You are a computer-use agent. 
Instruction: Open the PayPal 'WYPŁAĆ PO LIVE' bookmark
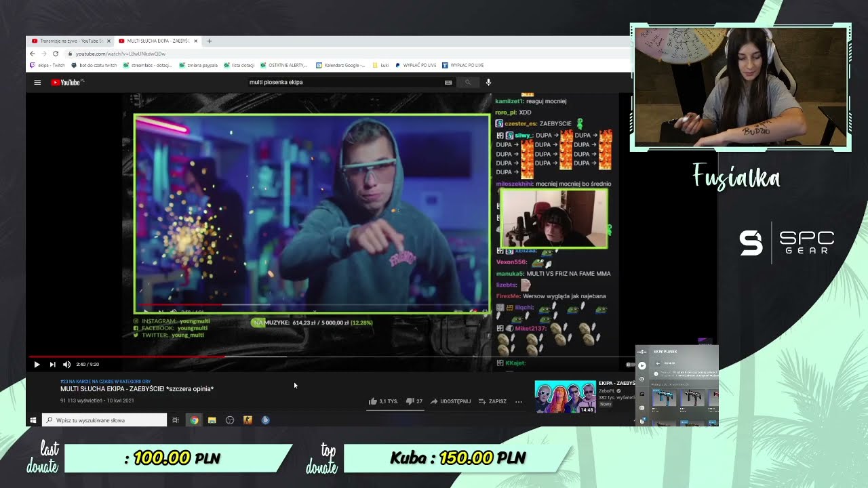point(416,65)
